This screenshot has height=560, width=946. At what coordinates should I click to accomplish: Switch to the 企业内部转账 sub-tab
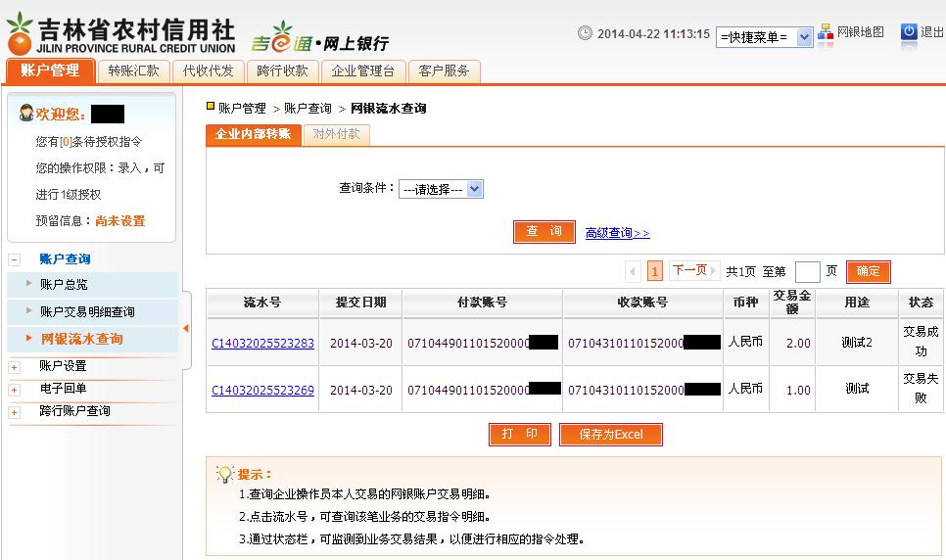click(254, 134)
